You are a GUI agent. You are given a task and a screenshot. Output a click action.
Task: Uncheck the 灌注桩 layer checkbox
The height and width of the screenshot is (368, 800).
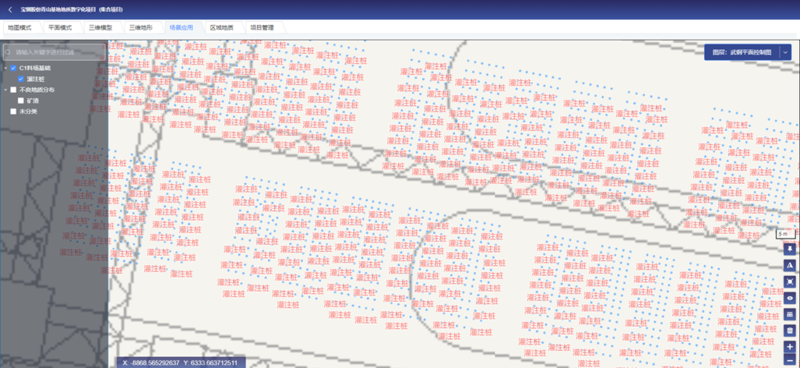21,79
